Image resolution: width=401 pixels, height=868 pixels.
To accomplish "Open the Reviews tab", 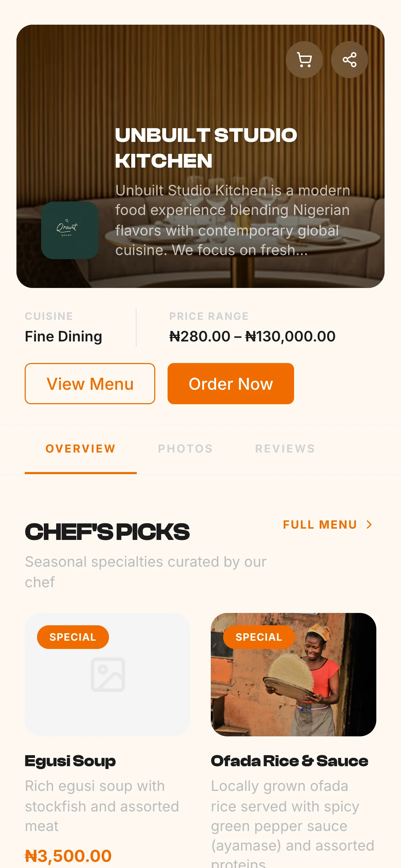I will pos(285,449).
